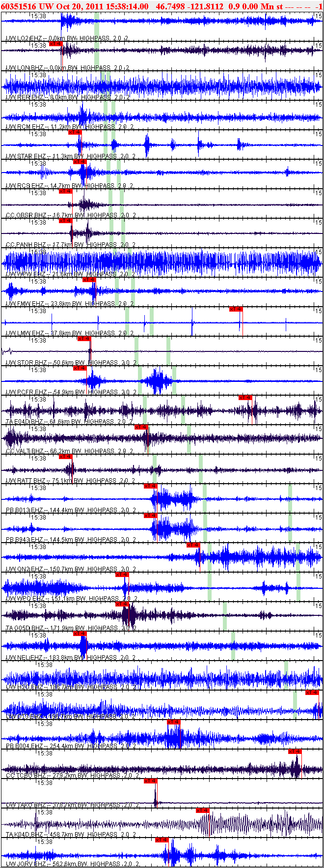Select the red pick flag on STAR trace
The height and width of the screenshot is (868, 324).
tap(75, 132)
